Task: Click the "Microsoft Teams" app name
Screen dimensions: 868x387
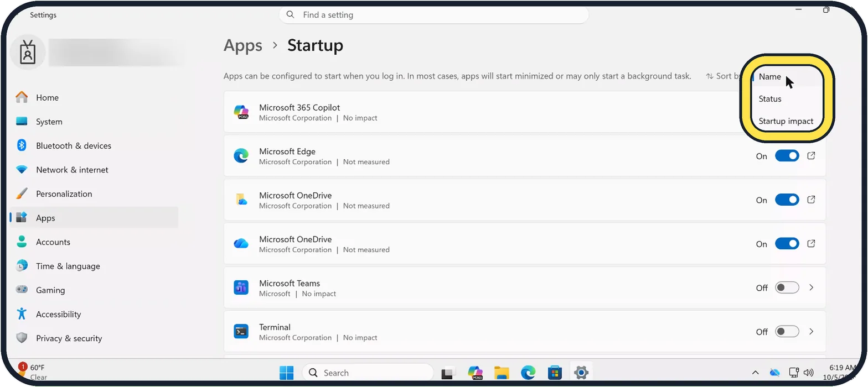Action: [x=290, y=283]
